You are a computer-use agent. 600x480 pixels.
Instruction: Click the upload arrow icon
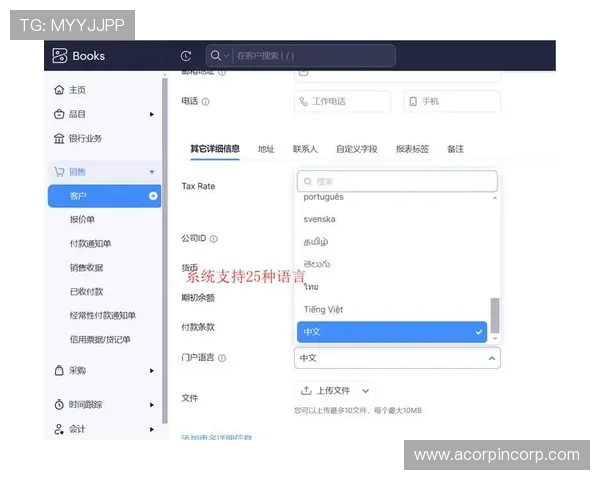tap(306, 391)
